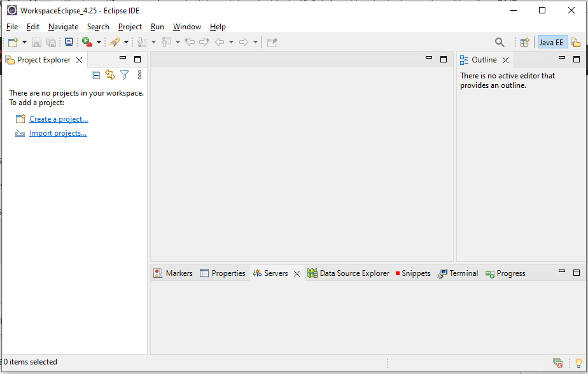The height and width of the screenshot is (374, 588).
Task: Minimize the Outline view
Action: pos(562,58)
